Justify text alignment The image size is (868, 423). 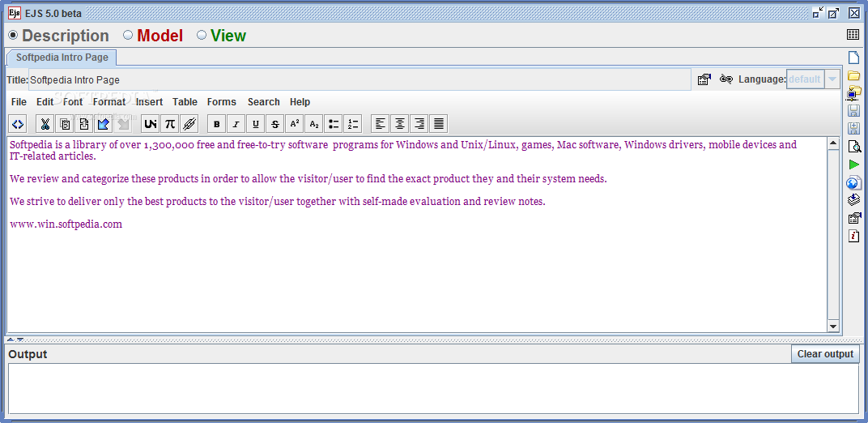(438, 124)
